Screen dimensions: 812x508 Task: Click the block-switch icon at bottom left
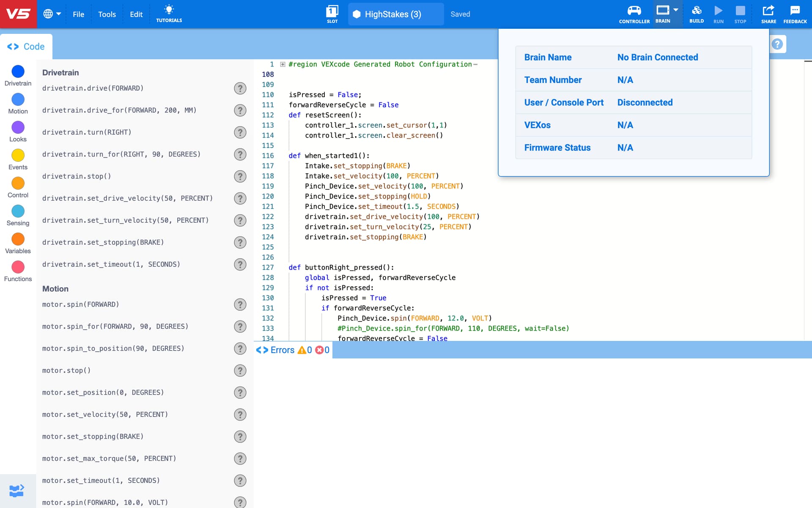click(x=17, y=491)
